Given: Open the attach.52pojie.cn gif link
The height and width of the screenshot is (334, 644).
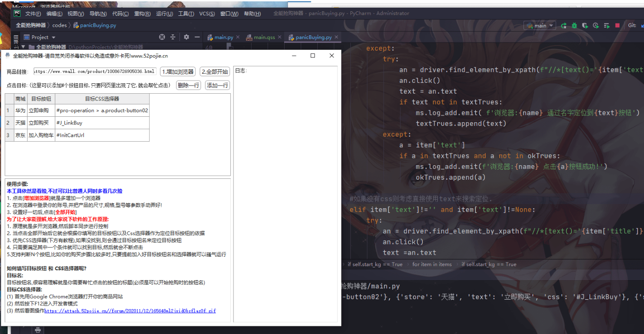Looking at the screenshot, I should coord(130,311).
